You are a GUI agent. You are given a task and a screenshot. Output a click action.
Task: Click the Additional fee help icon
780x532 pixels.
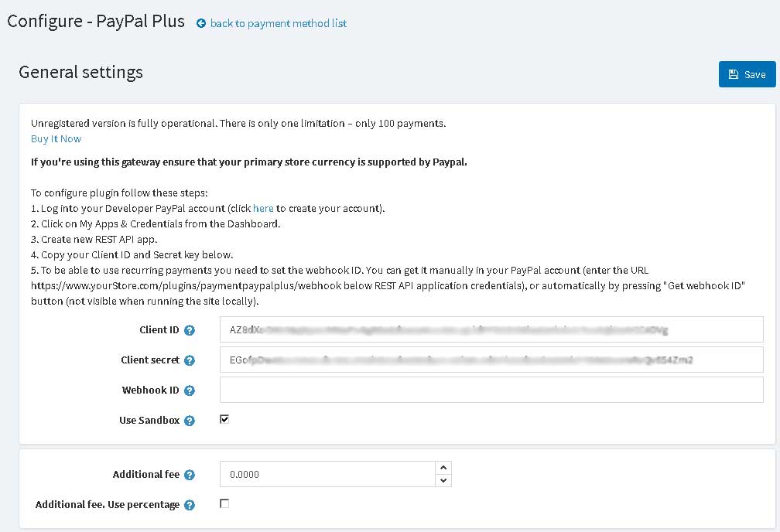click(189, 475)
